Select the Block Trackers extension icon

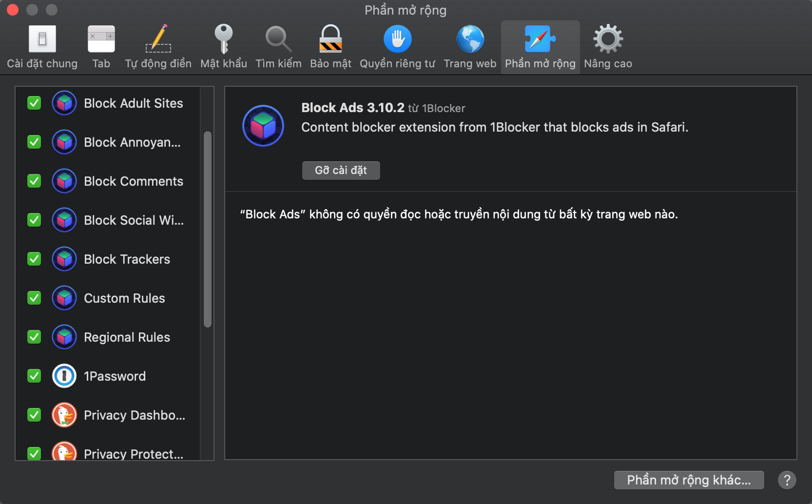64,259
